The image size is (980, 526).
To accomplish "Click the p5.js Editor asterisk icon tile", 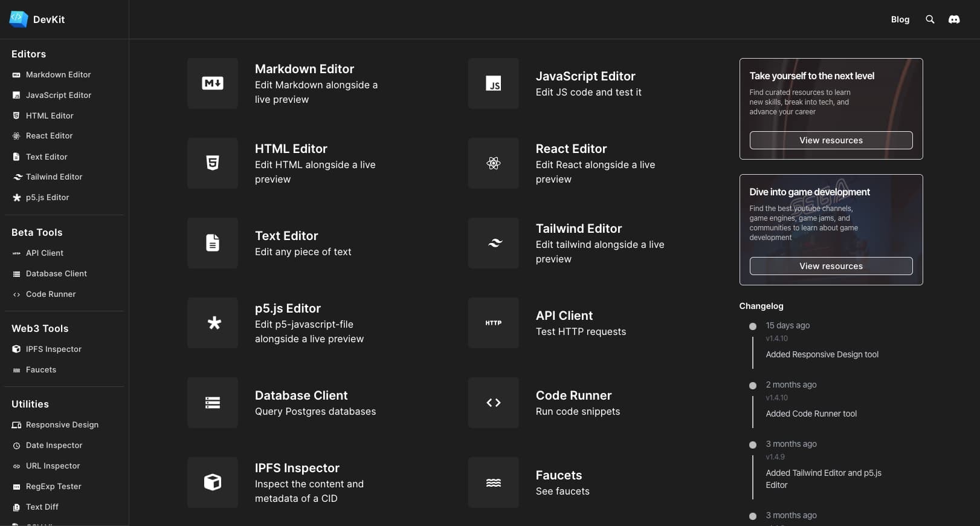I will (x=212, y=323).
